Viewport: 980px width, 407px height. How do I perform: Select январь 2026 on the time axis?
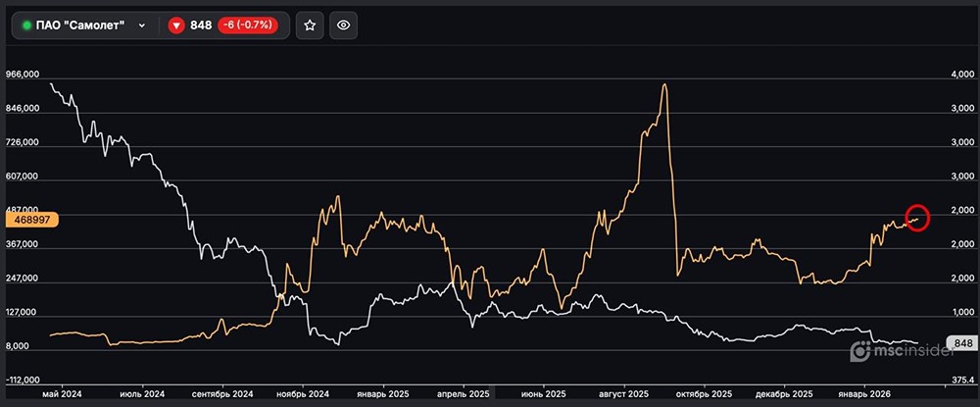pyautogui.click(x=864, y=394)
